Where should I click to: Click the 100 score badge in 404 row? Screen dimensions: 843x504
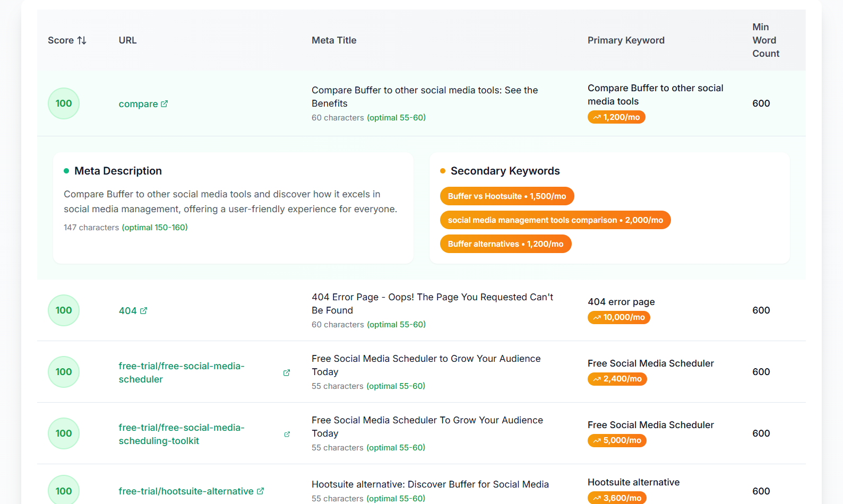tap(64, 310)
